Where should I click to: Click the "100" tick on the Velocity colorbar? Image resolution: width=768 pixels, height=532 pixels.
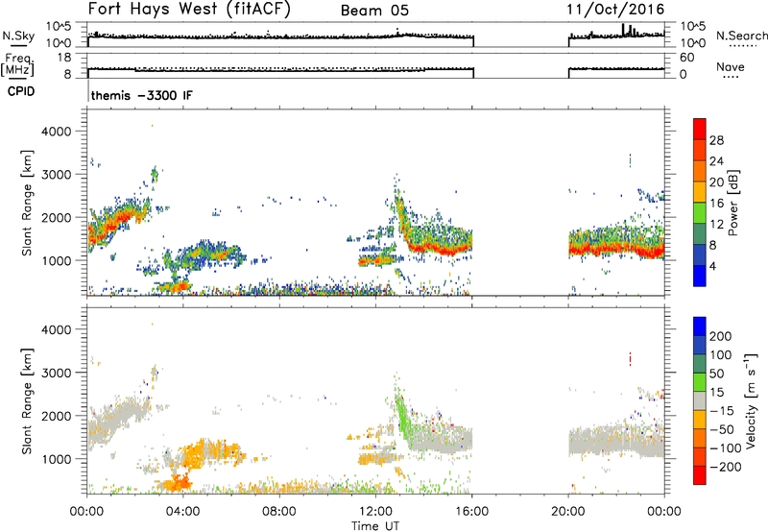[721, 355]
